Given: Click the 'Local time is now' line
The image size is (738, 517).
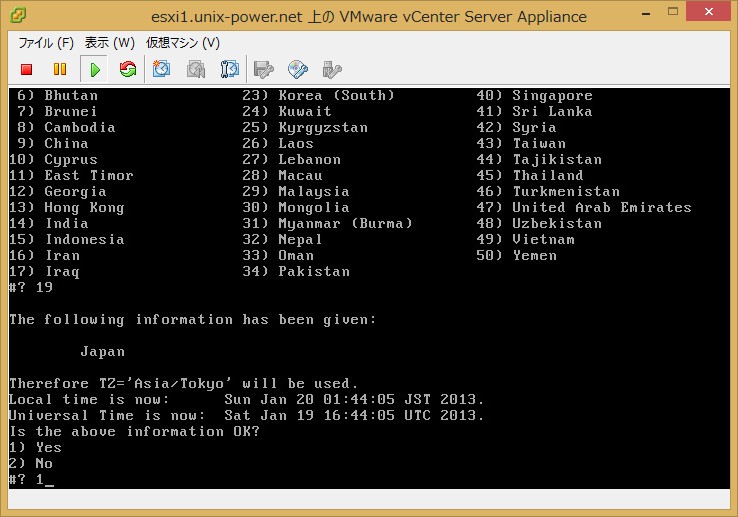Looking at the screenshot, I should (x=246, y=399).
